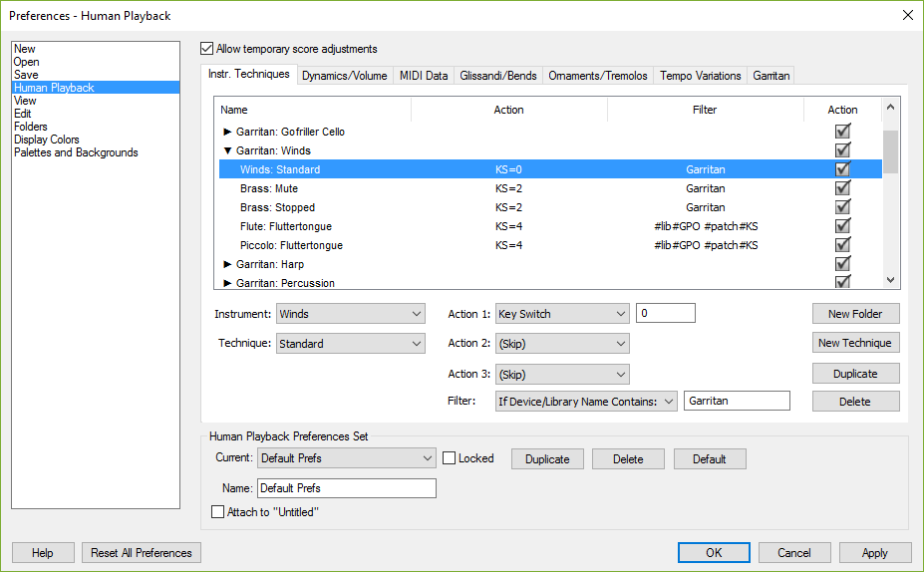Viewport: 924px width, 572px height.
Task: Switch to the Garritan tab
Action: [x=770, y=76]
